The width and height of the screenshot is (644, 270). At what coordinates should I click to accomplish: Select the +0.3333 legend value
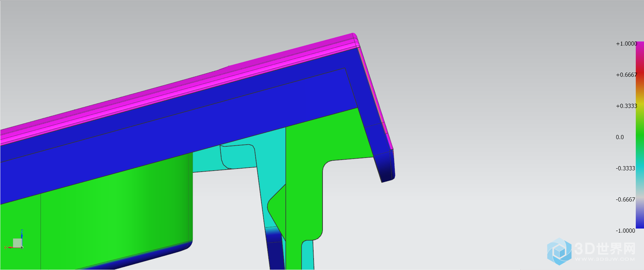(626, 106)
